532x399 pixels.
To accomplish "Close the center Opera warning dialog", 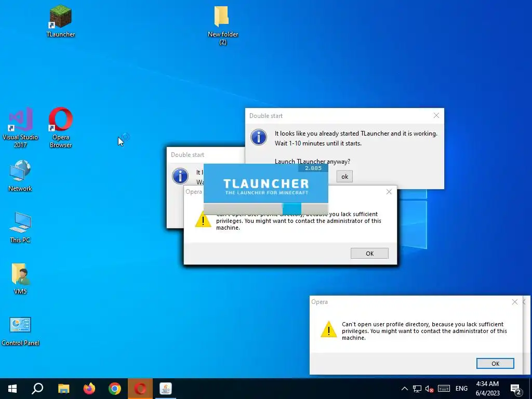I will pos(389,192).
